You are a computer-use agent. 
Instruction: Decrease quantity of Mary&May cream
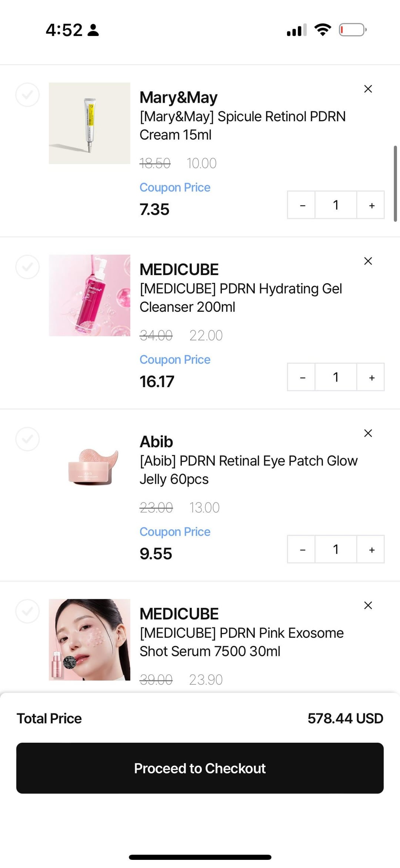pyautogui.click(x=302, y=205)
